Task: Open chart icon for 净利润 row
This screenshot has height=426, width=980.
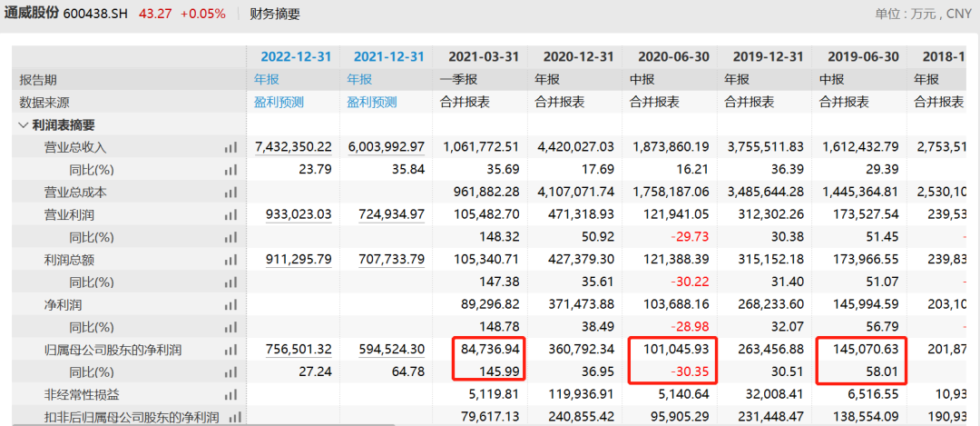Action: point(230,305)
